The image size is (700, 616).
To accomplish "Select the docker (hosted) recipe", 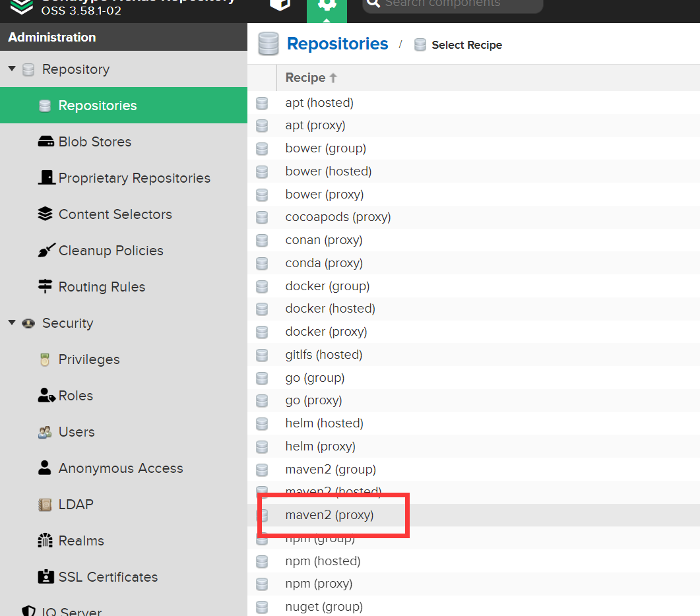I will tap(330, 309).
